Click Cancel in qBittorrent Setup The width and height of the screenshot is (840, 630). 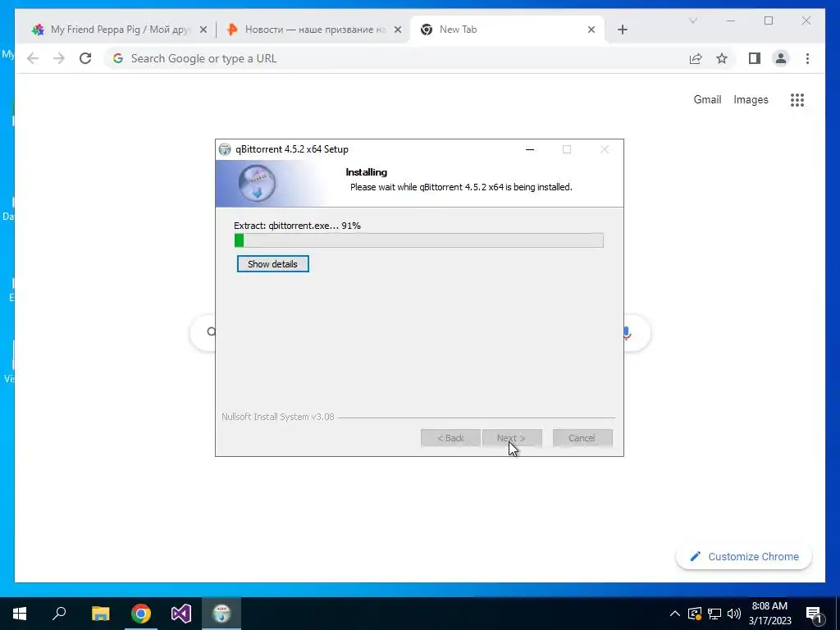(x=582, y=438)
